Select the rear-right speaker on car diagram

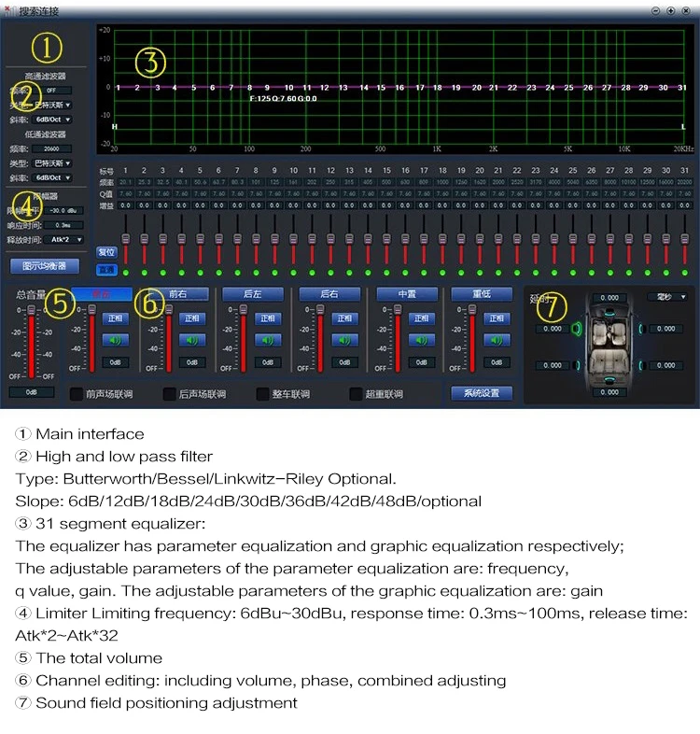tap(642, 365)
